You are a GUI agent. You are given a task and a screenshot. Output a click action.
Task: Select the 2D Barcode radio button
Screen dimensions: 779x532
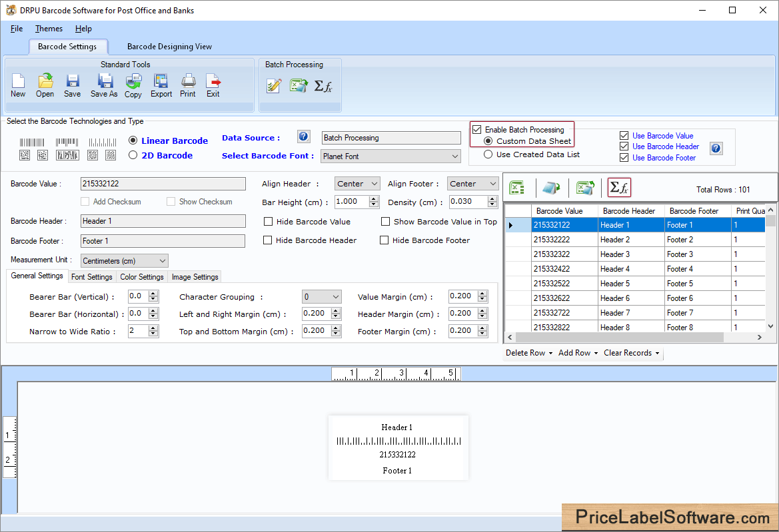pos(134,154)
